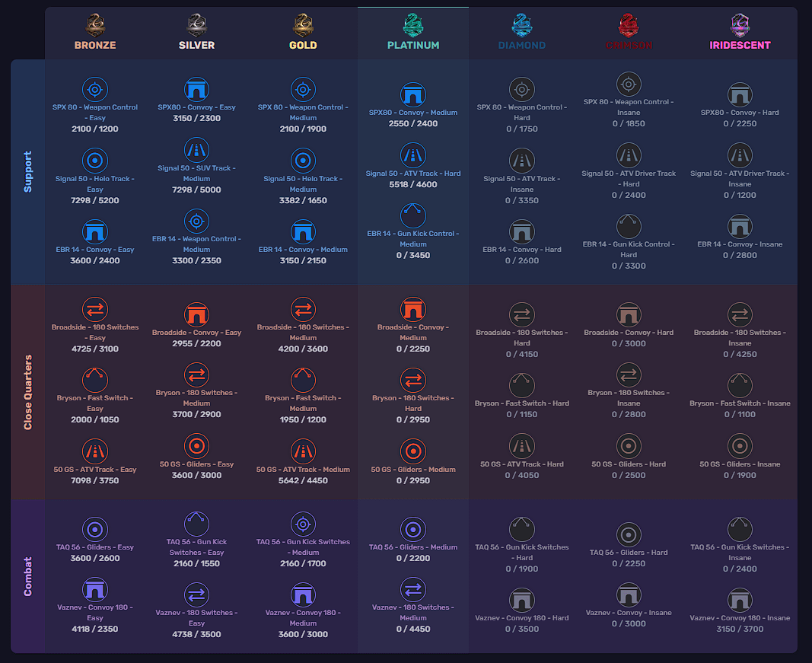Open TAQ 56 Gliders Easy icon

point(95,529)
